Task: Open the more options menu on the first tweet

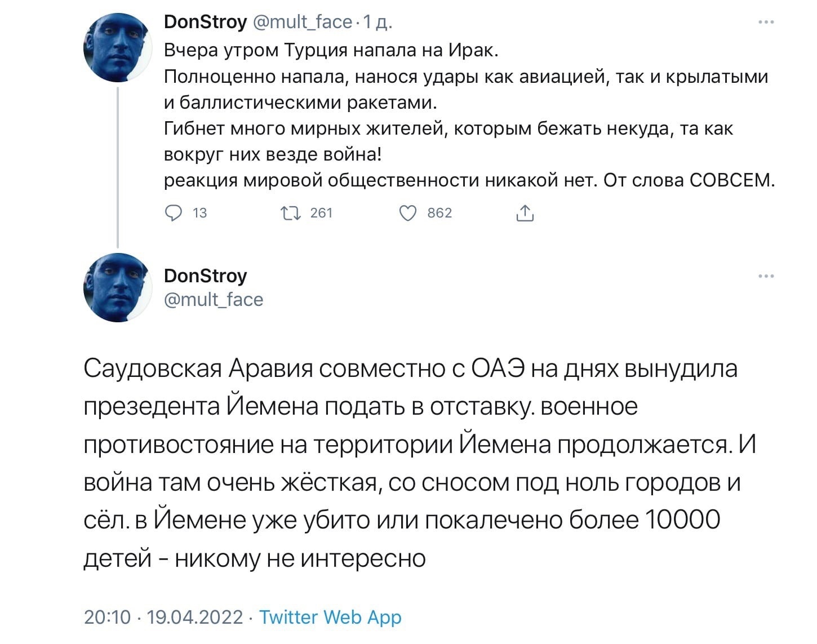Action: pos(766,23)
